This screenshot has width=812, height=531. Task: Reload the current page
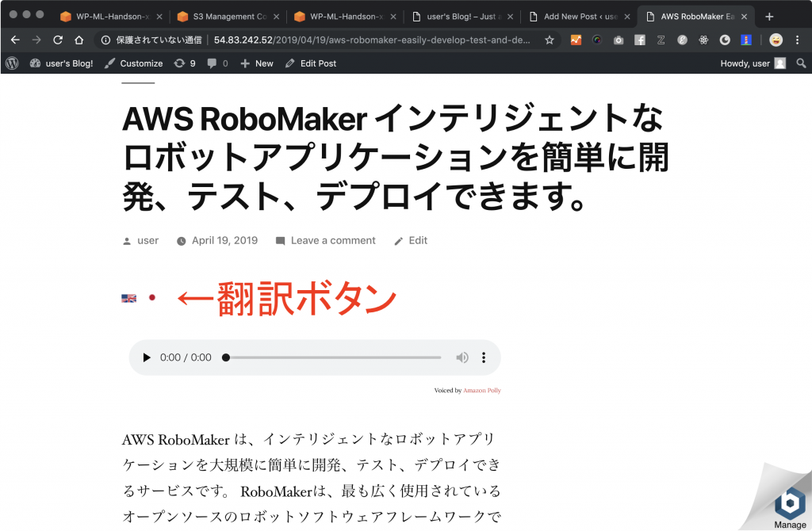pos(58,40)
